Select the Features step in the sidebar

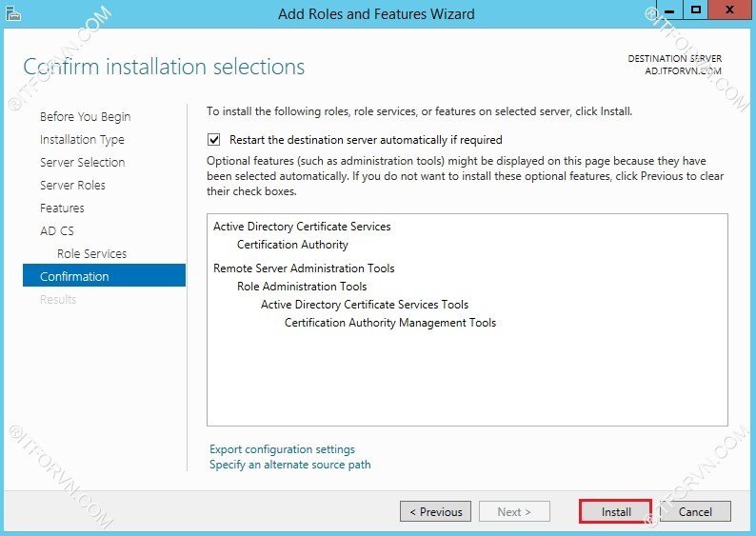point(62,208)
